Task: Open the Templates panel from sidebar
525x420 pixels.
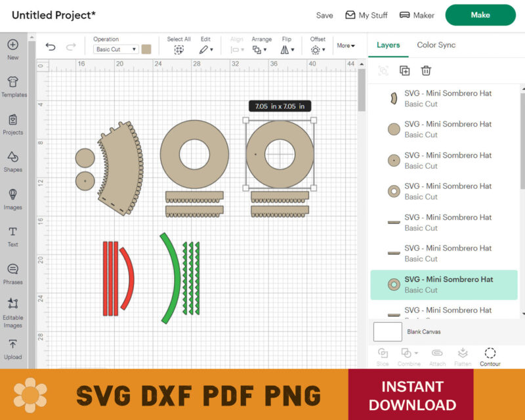Action: tap(13, 86)
